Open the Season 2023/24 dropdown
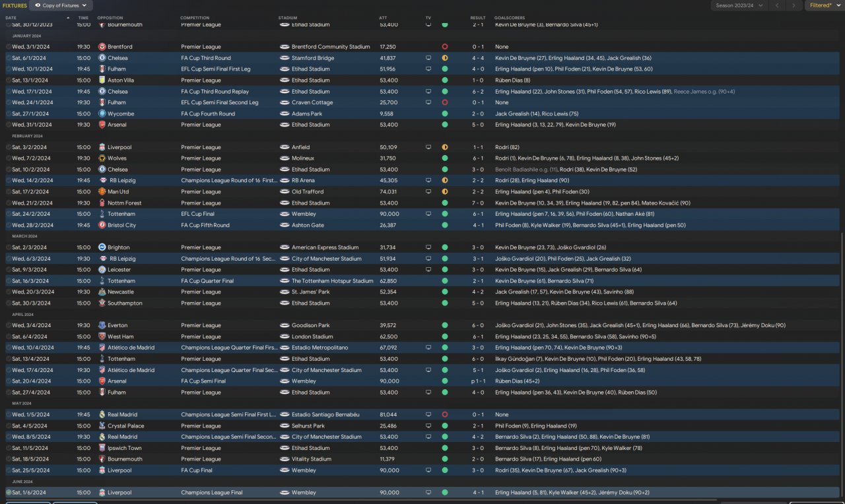845x504 pixels. pyautogui.click(x=739, y=5)
